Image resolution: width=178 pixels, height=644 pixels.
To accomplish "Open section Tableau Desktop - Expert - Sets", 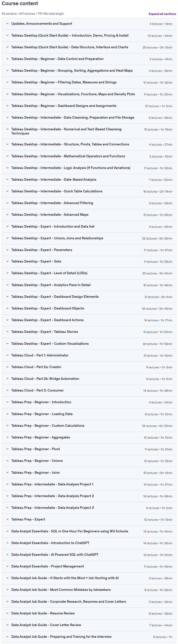I will pos(89,262).
